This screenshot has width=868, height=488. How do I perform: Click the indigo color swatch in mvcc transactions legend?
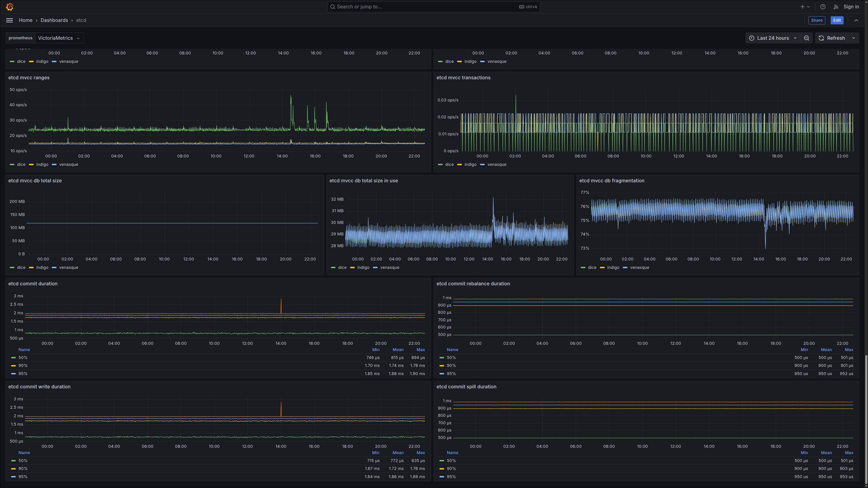459,164
